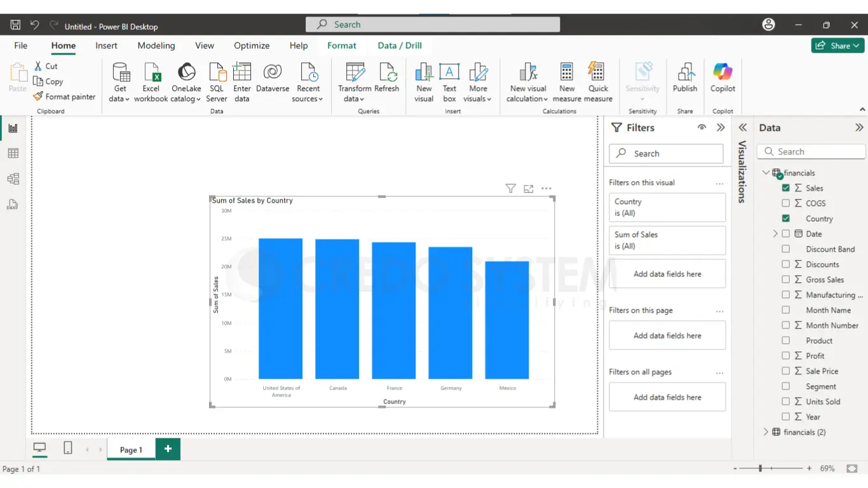This screenshot has height=488, width=868.
Task: Connect to SQL Server
Action: [216, 82]
